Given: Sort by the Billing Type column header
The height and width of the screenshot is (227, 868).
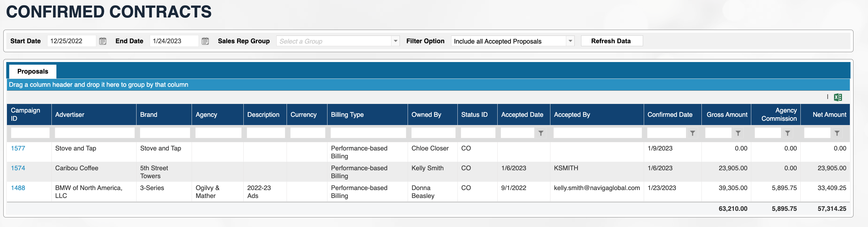Looking at the screenshot, I should click(347, 115).
